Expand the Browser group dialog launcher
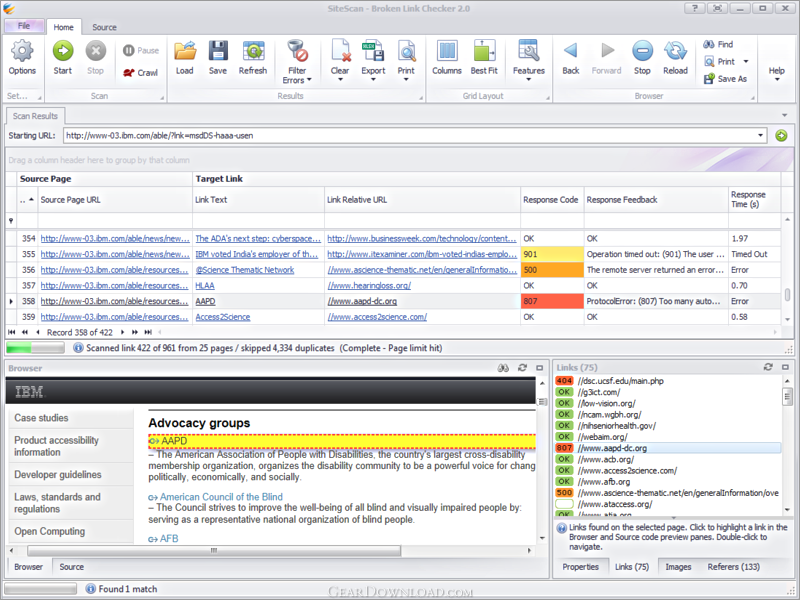Screen dimensions: 800x600 753,97
